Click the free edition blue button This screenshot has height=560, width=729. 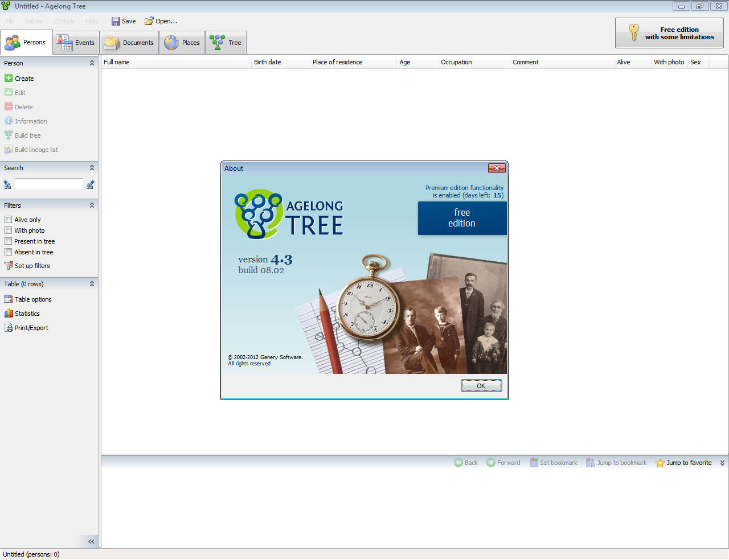click(x=462, y=218)
